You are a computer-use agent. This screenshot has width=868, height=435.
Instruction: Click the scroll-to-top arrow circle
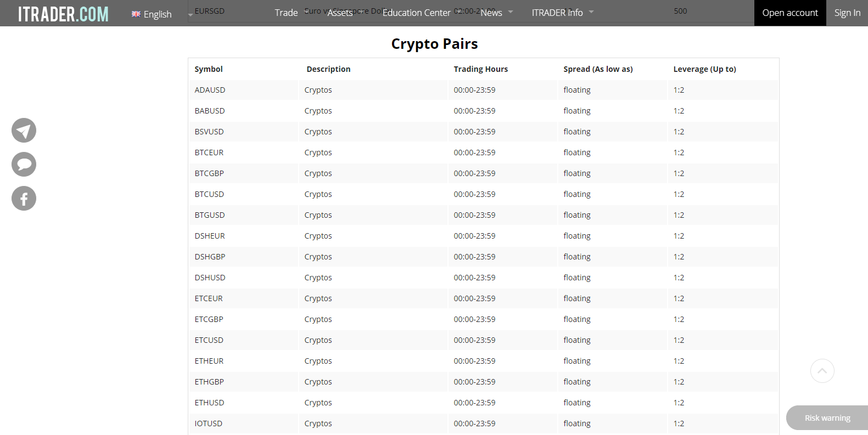[x=822, y=371]
